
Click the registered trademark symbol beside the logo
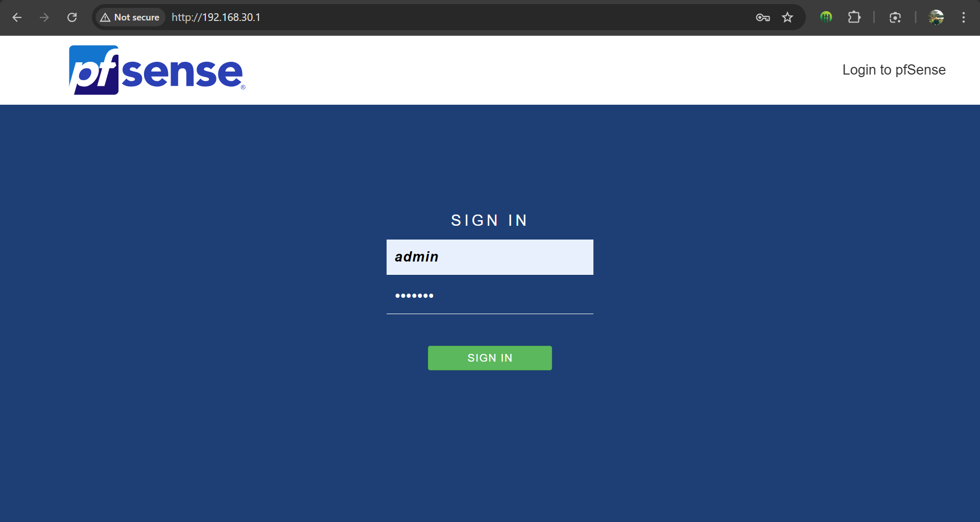tap(243, 87)
